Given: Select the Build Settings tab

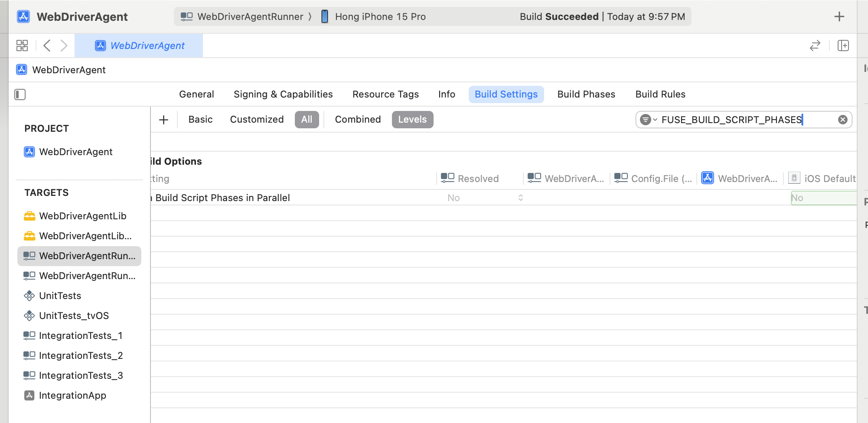Looking at the screenshot, I should 506,94.
